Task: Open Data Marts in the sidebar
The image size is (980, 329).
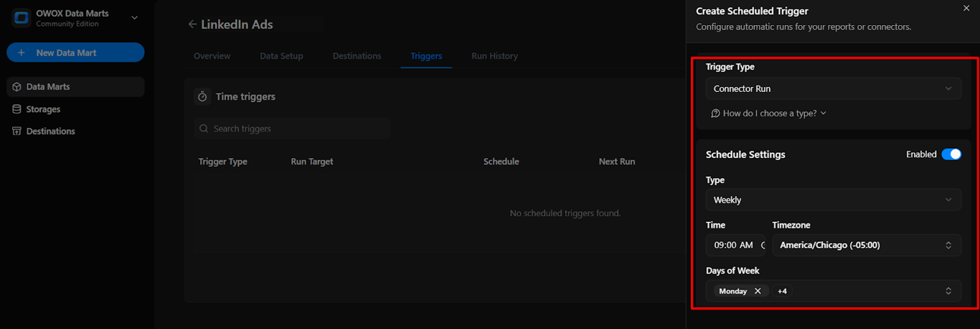Action: click(x=75, y=87)
